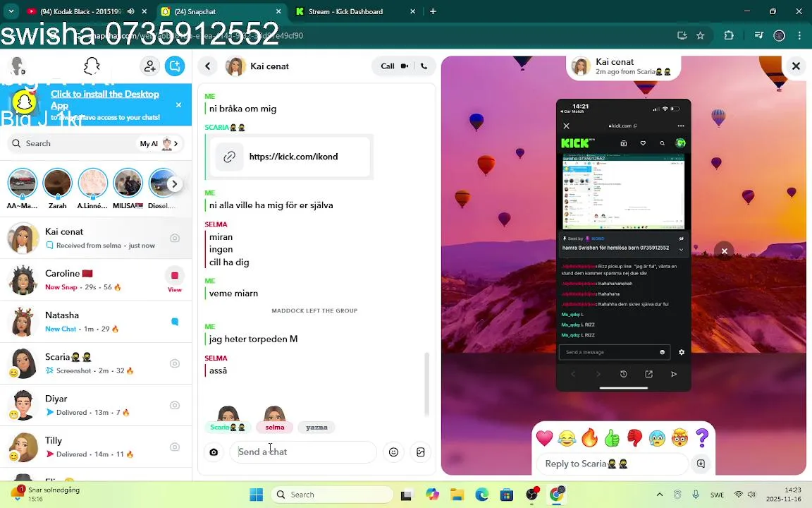Switch to Kodak Black YouTube tab

[x=80, y=11]
